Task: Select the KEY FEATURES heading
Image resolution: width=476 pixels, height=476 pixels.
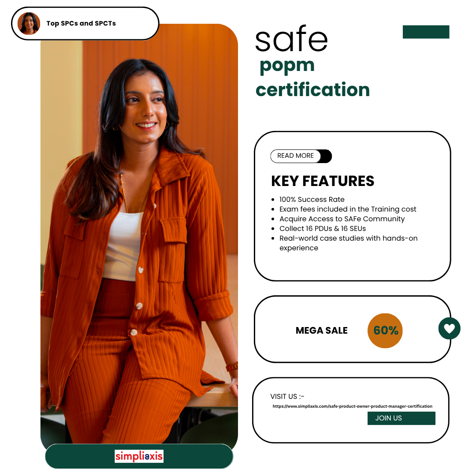Action: point(322,181)
